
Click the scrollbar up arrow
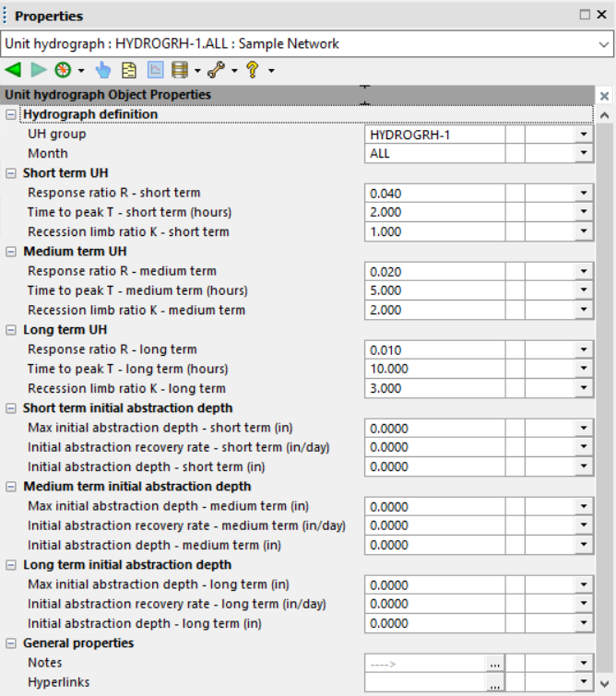tap(604, 115)
